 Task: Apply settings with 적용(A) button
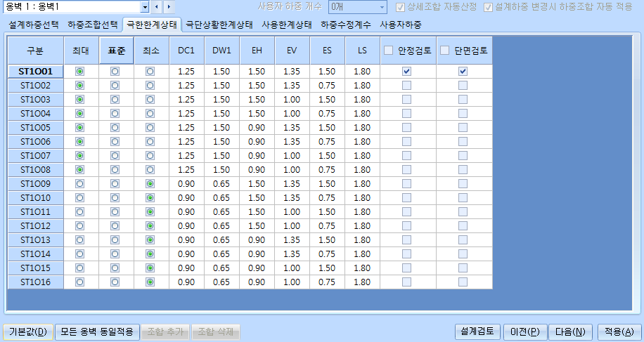(619, 331)
